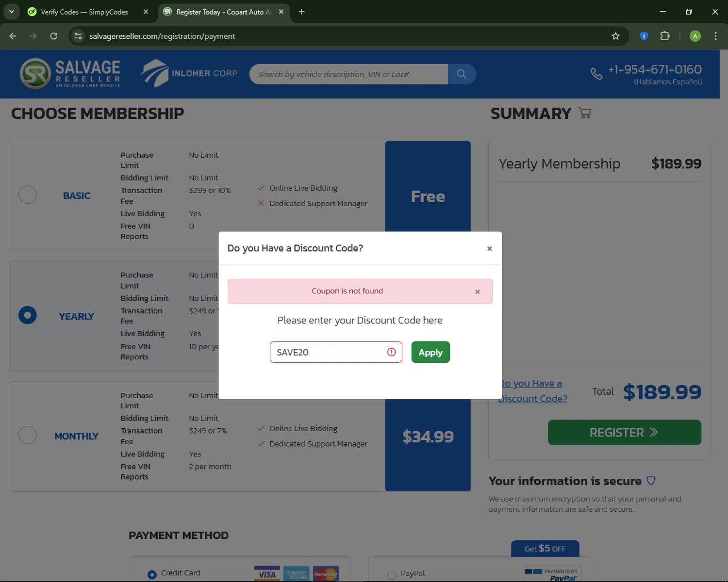728x582 pixels.
Task: Click the vehicle search field
Action: coord(348,74)
